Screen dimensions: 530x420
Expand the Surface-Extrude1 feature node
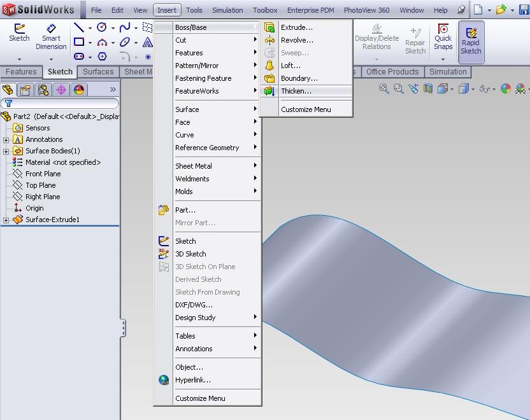coord(6,220)
